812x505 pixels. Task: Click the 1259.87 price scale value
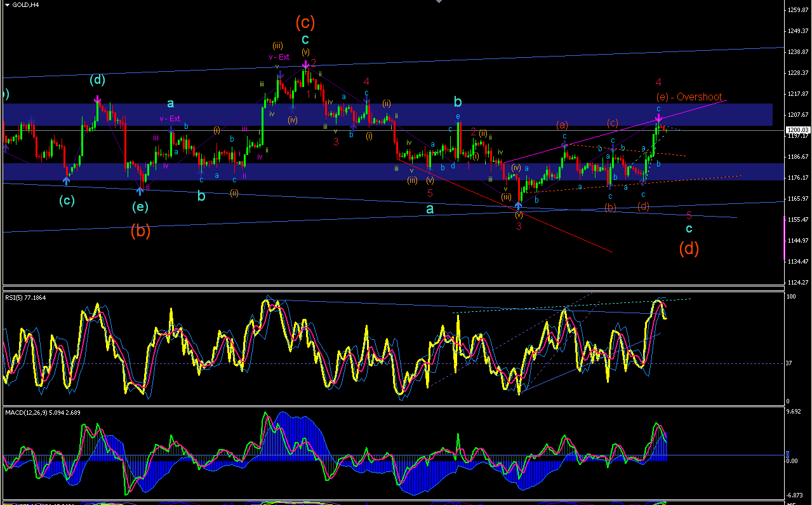(x=798, y=10)
